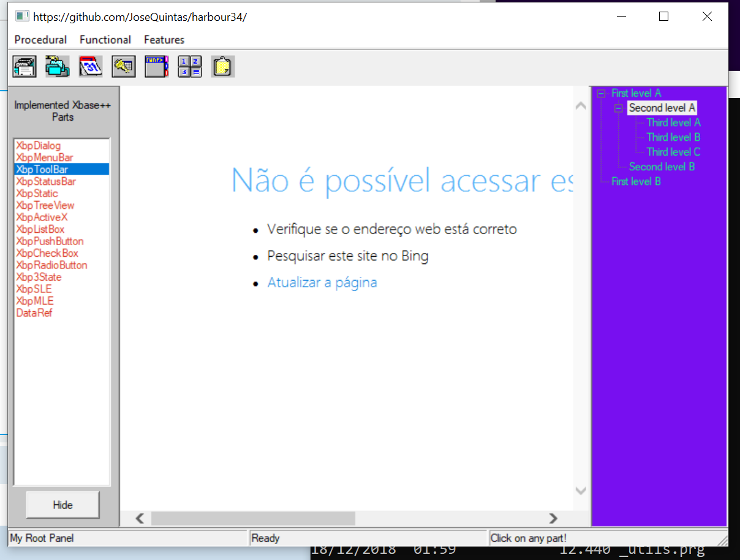
Task: Click the Atualizar a página link
Action: click(x=322, y=282)
